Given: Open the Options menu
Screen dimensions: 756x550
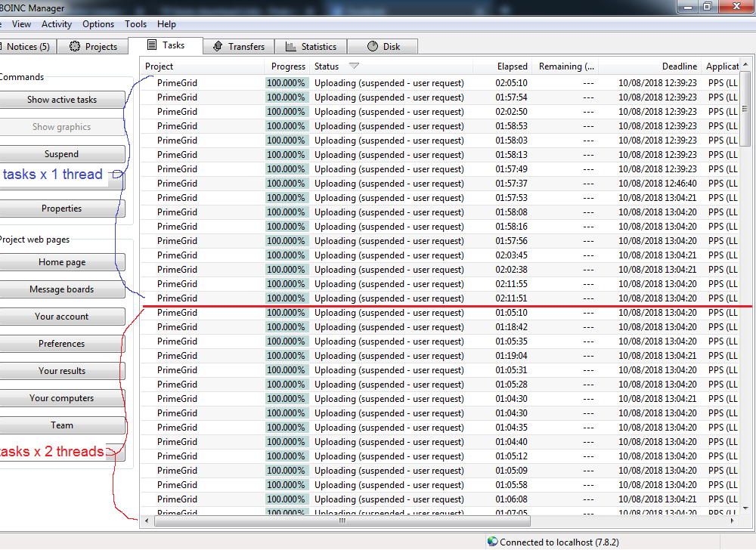Looking at the screenshot, I should pyautogui.click(x=98, y=24).
